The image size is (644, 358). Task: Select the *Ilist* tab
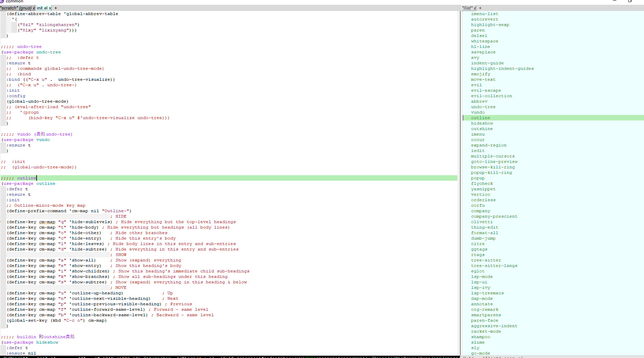(x=467, y=8)
